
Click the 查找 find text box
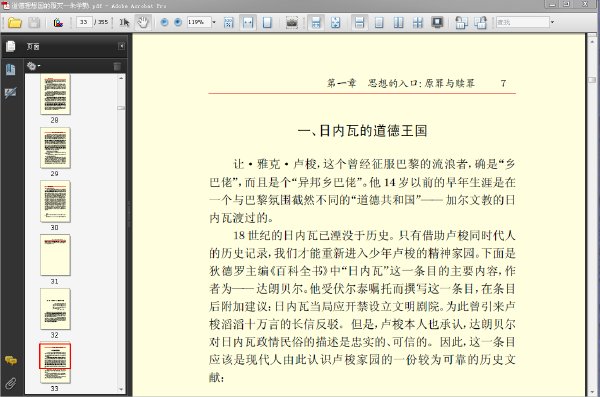tap(522, 22)
